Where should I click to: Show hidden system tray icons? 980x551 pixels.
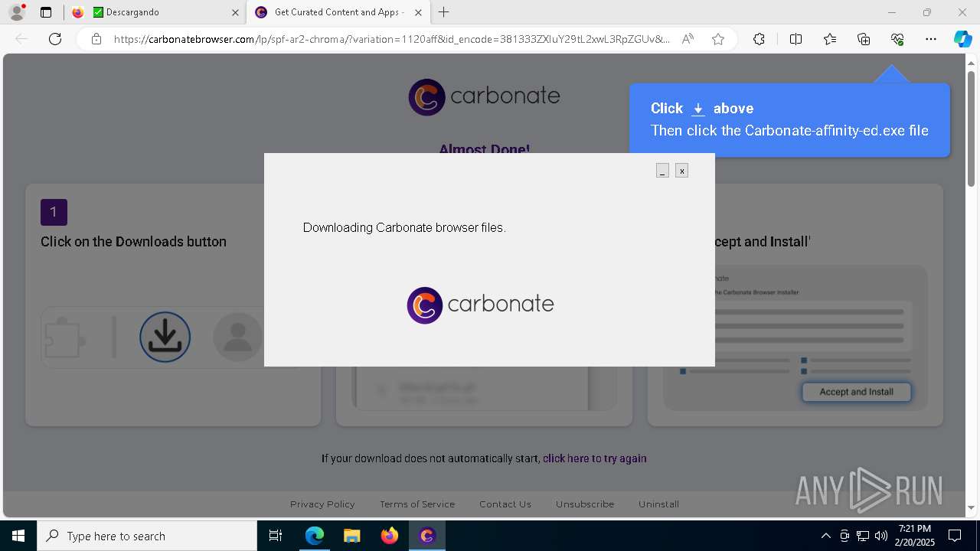pyautogui.click(x=825, y=536)
